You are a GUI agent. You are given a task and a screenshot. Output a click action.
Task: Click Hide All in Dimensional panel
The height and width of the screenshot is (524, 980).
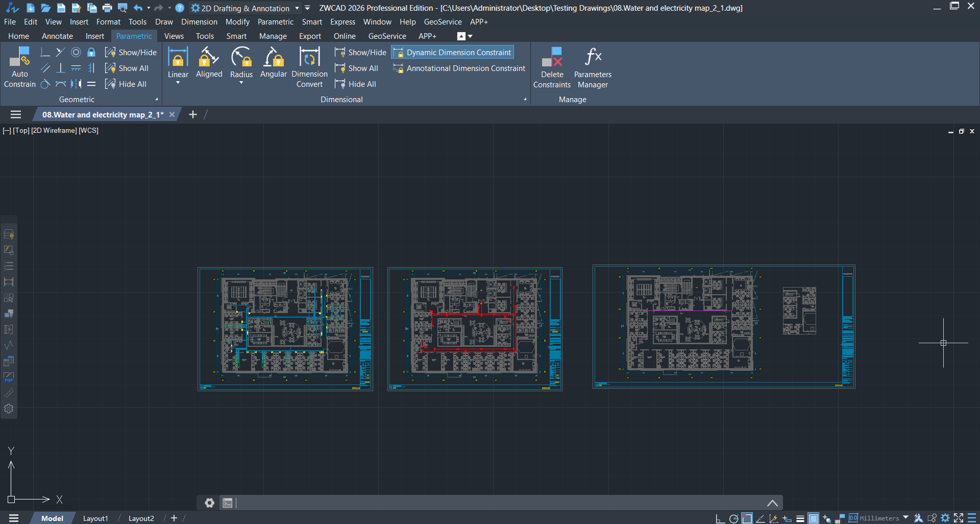356,84
